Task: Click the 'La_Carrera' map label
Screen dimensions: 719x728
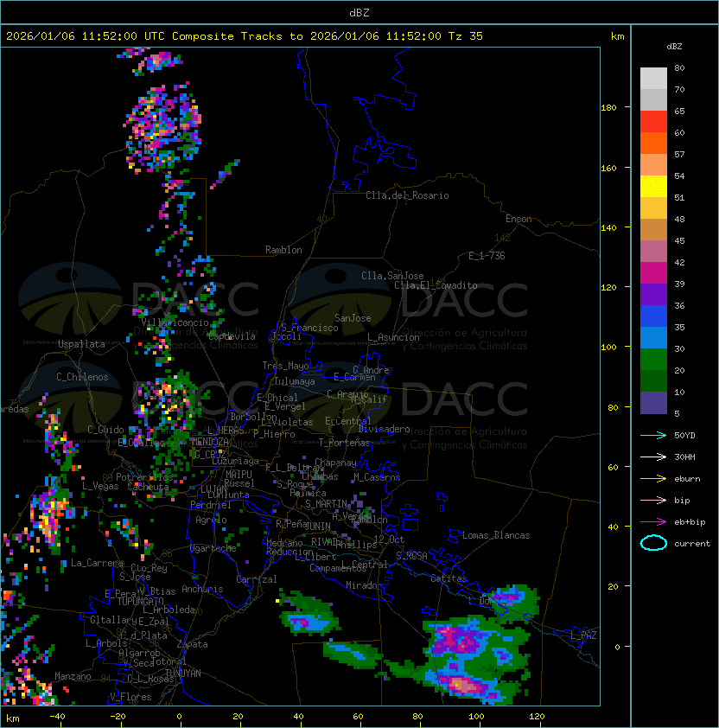Action: tap(97, 563)
